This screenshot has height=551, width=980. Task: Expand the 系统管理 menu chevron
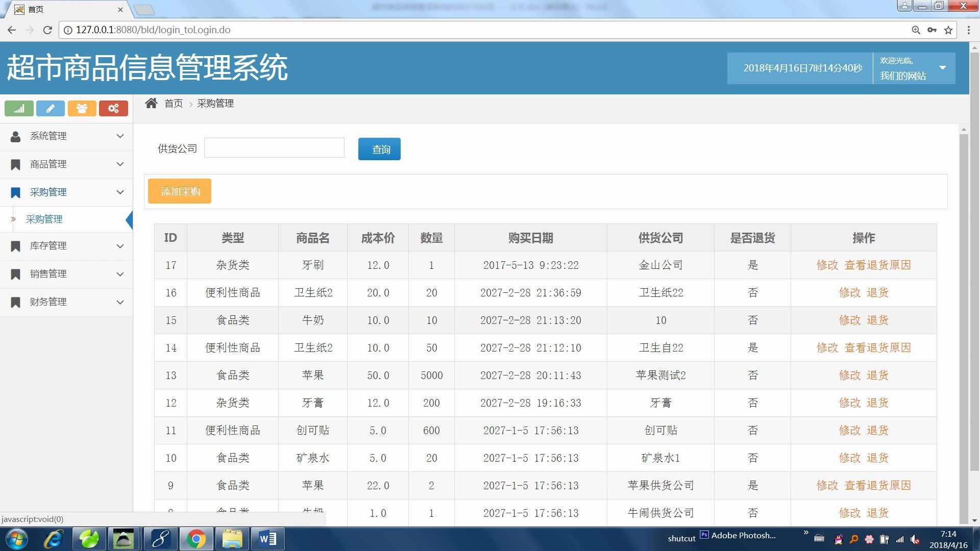coord(120,136)
